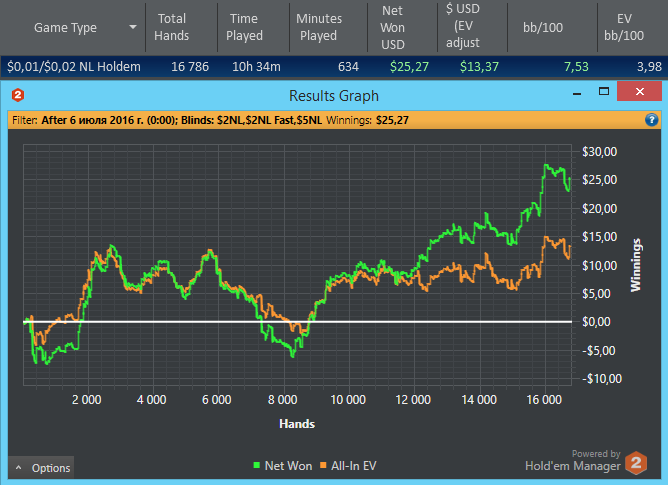Sort by the Net Won USD column
This screenshot has height=485, width=668.
392,27
